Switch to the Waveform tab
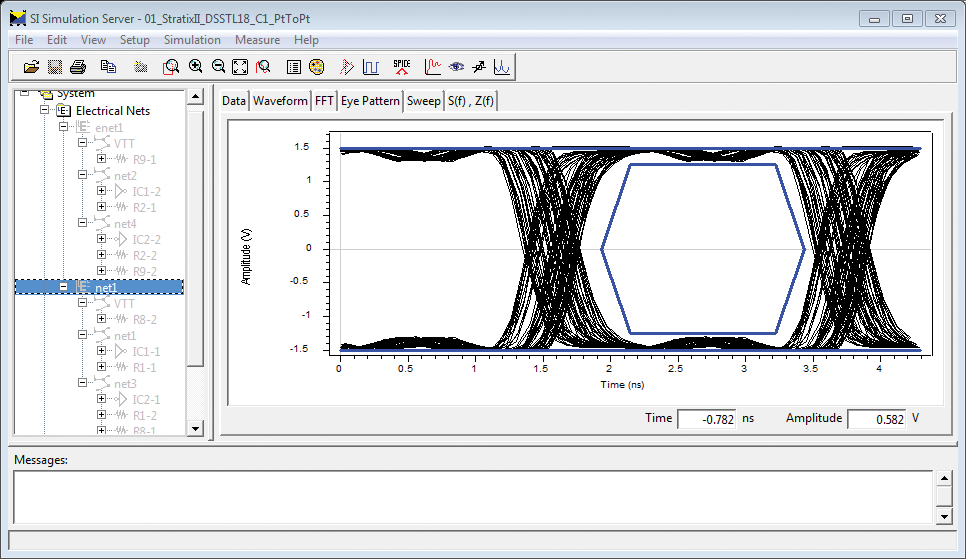This screenshot has width=966, height=559. click(x=280, y=101)
